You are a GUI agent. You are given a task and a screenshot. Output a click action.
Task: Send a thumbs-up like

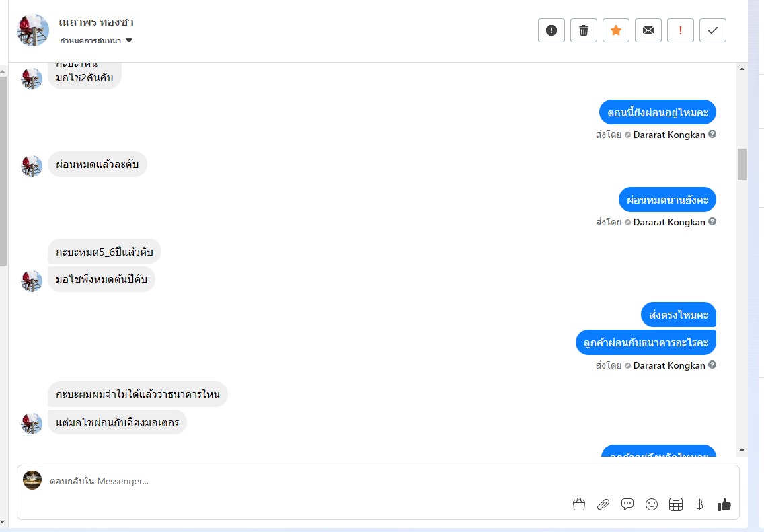724,504
